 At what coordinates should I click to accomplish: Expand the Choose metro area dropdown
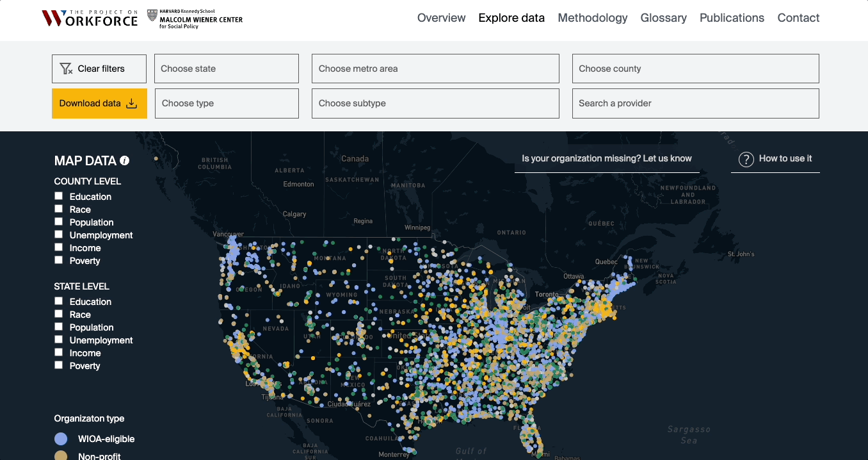[x=435, y=69]
